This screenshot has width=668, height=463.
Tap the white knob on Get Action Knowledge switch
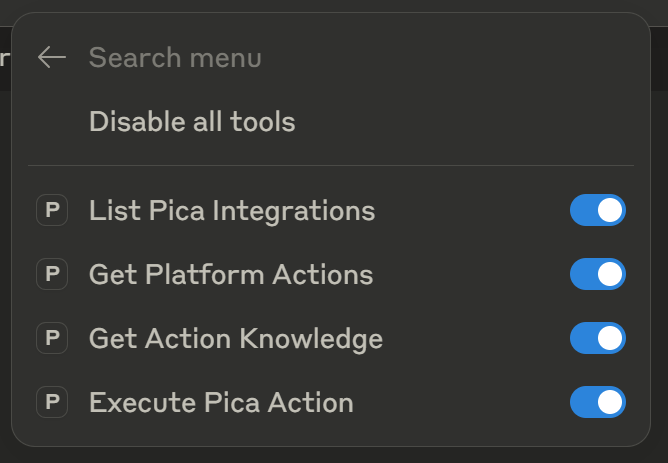(610, 339)
